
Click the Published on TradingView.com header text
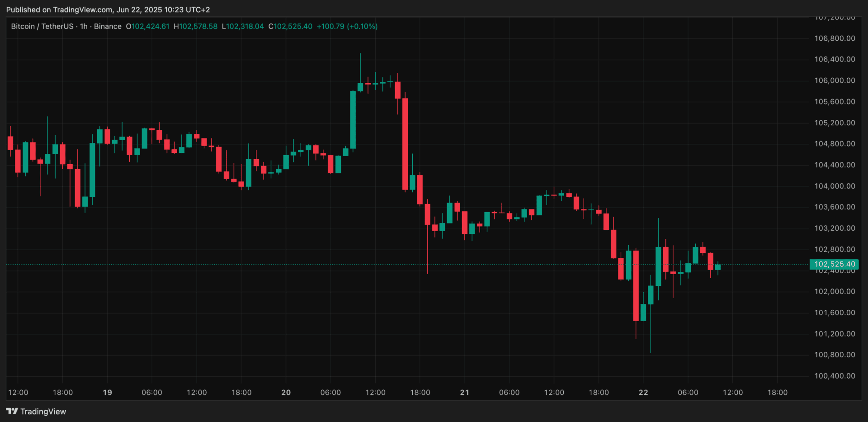point(108,9)
